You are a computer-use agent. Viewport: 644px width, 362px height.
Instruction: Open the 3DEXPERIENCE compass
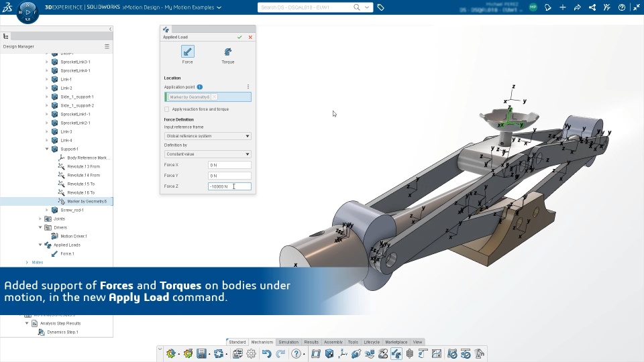[x=28, y=12]
